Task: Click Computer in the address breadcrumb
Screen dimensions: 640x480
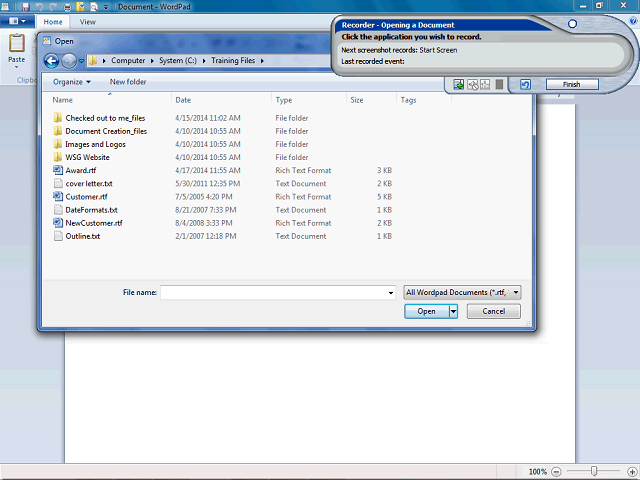Action: coord(128,60)
